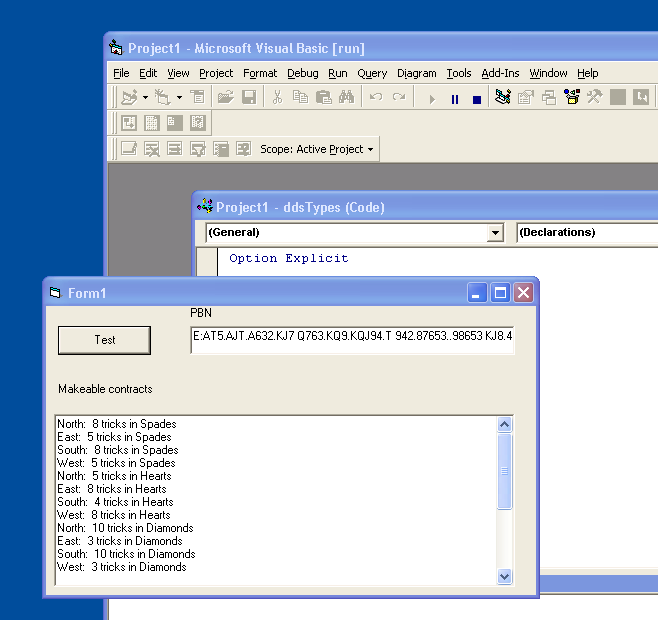
Task: Click the Copy icon in toolbar
Action: 300,97
